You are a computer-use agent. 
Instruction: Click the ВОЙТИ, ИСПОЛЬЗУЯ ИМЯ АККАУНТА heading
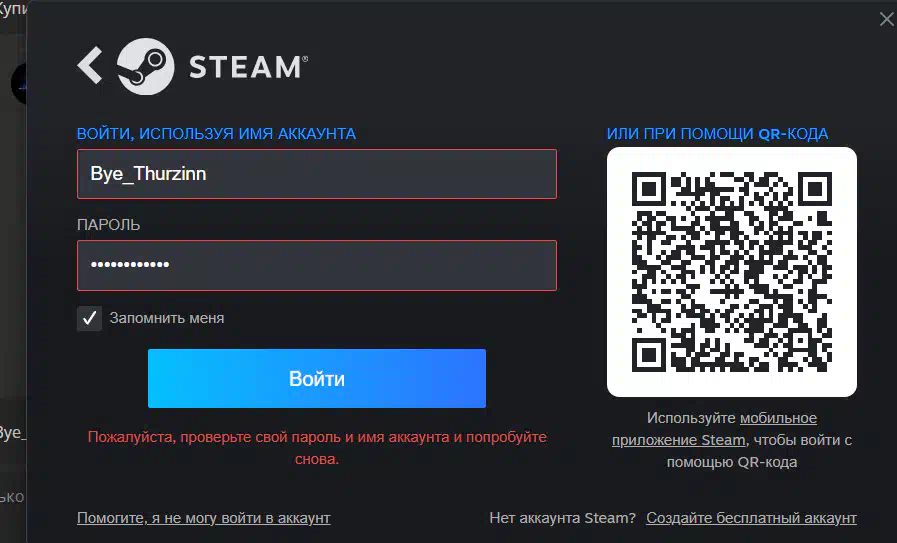216,134
